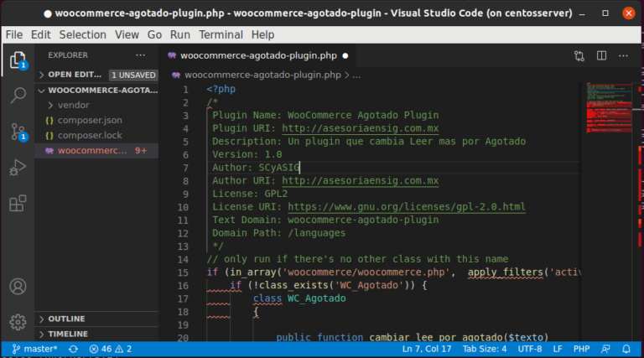Place cursor on 'Version: 1.0' line
The width and height of the screenshot is (644, 358).
pyautogui.click(x=247, y=154)
